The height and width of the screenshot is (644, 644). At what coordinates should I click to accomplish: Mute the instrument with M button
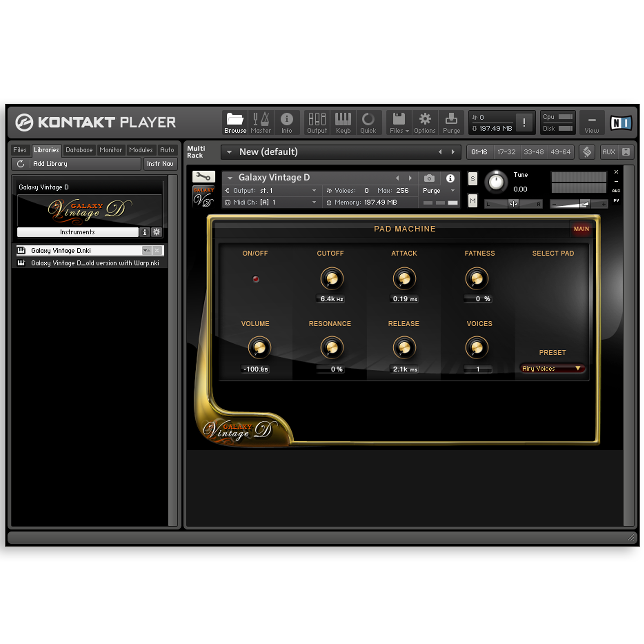(472, 201)
